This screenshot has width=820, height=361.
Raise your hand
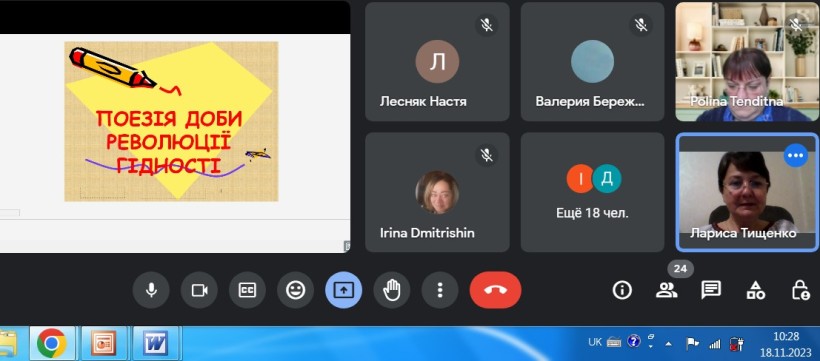coord(392,290)
